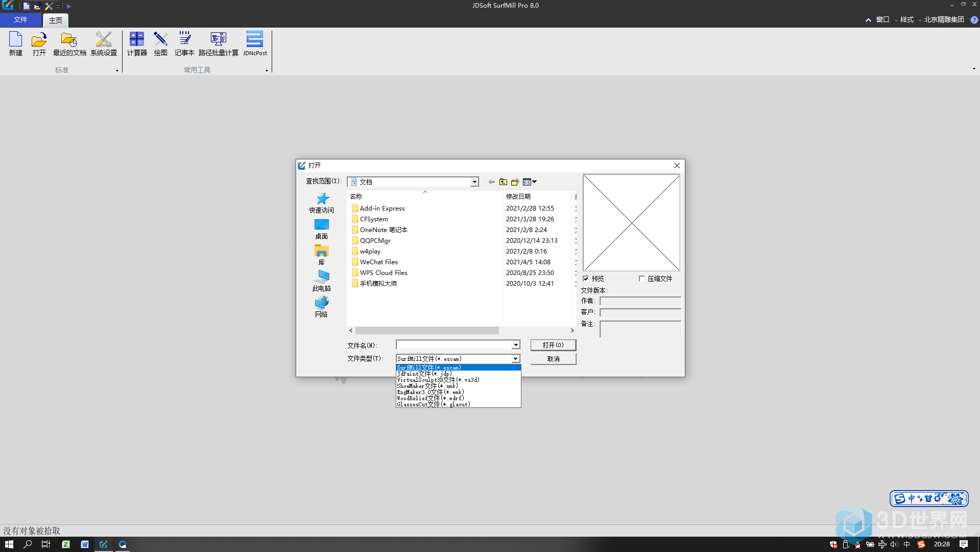Create a new folder icon in dialog
The height and width of the screenshot is (552, 980).
[515, 182]
